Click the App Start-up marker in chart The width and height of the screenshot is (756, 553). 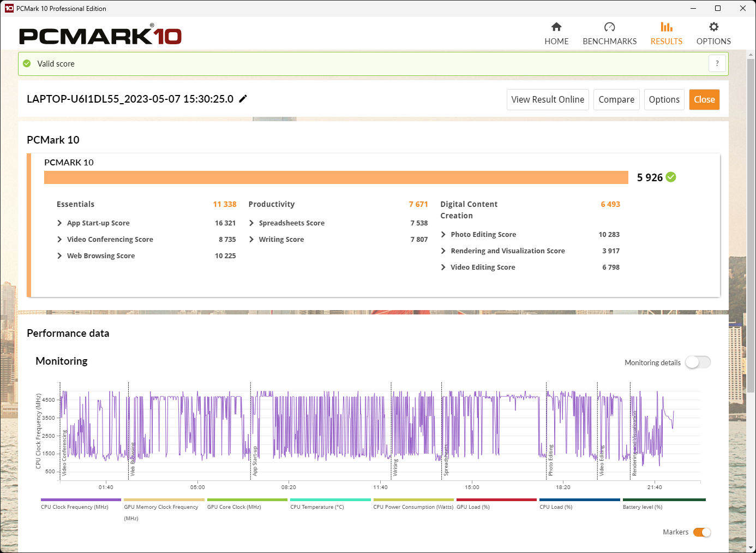click(x=255, y=461)
